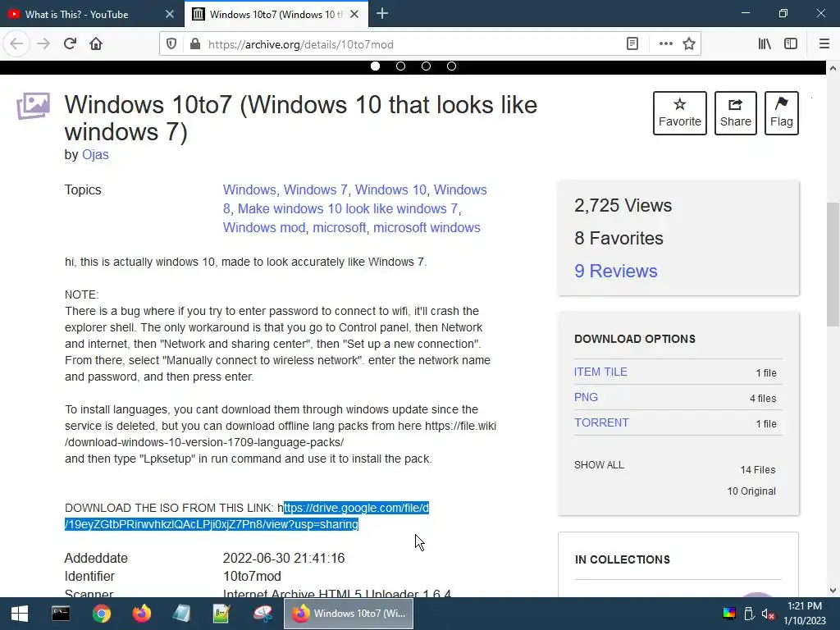Click the USB device tray icon
This screenshot has width=840, height=630.
(x=749, y=614)
